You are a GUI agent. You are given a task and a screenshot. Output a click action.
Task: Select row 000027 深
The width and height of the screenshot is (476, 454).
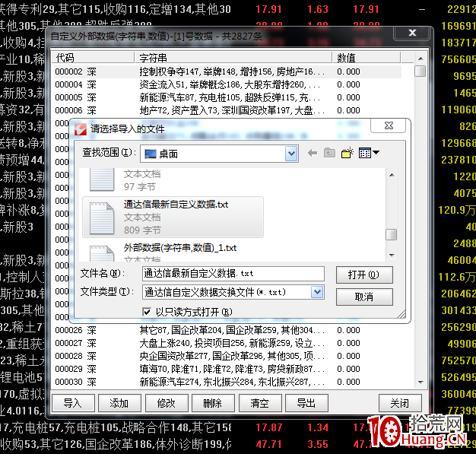227,343
